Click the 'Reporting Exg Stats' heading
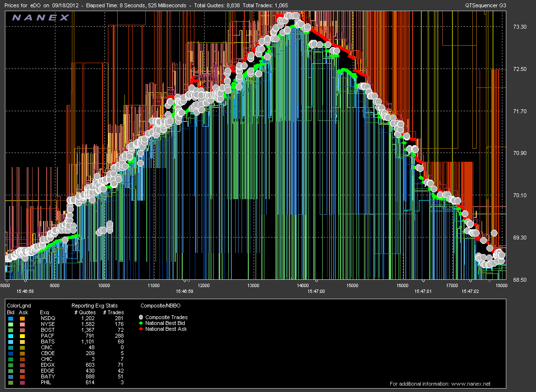 tap(94, 306)
